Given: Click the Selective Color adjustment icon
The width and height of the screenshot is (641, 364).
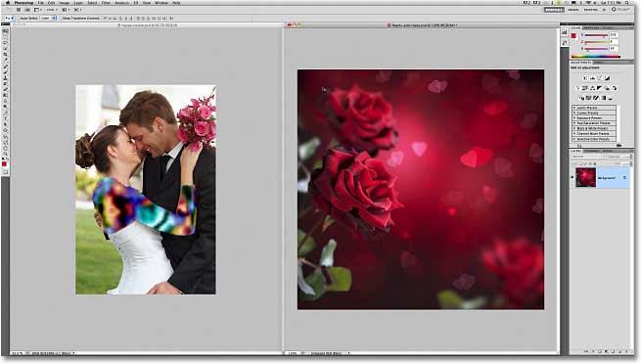Looking at the screenshot, I should click(611, 98).
